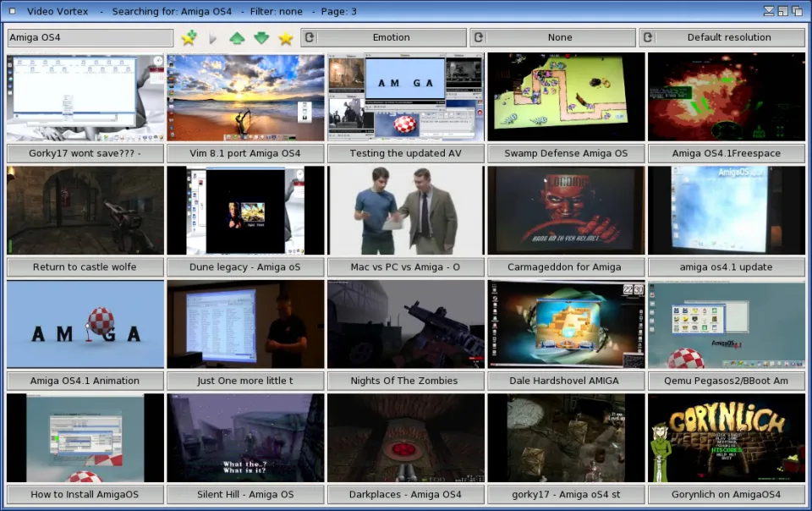
Task: Click the Amiga OS4 search field
Action: 90,37
